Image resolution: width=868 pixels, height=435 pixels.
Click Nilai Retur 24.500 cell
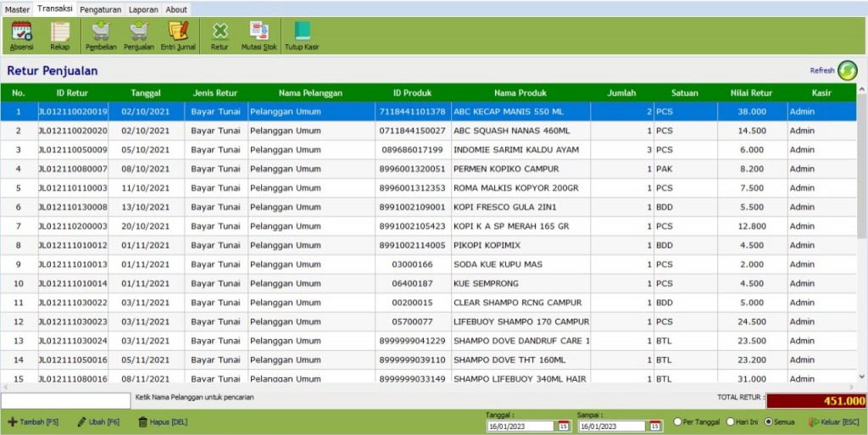pos(752,321)
